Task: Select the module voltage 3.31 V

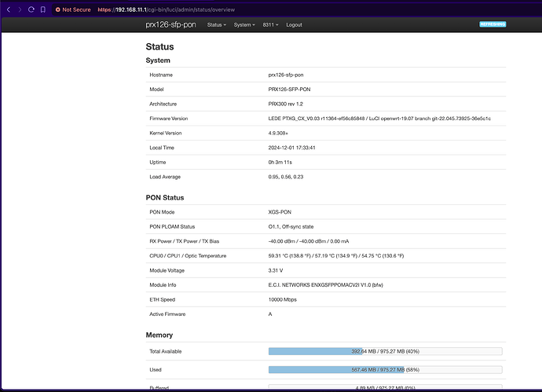Action: [276, 270]
